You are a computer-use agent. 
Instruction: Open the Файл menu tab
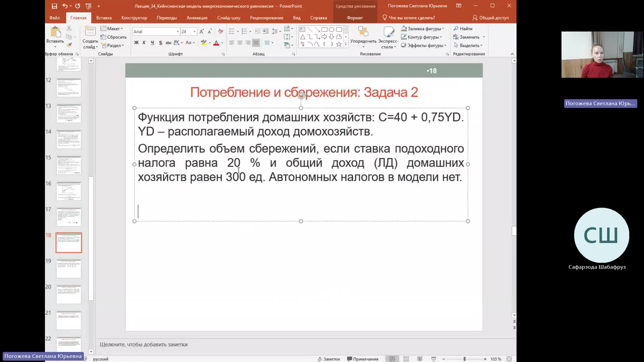[54, 18]
